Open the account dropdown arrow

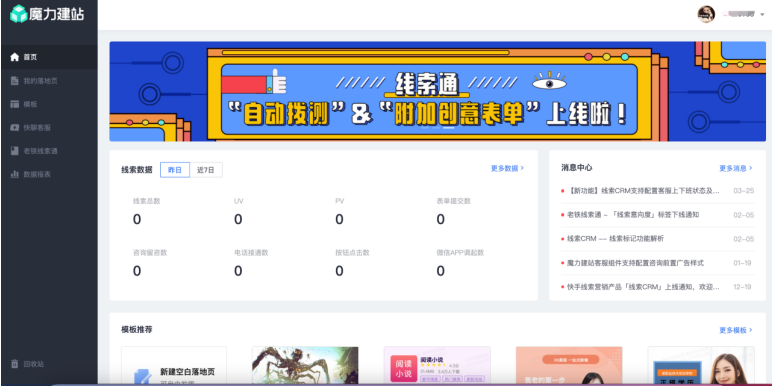pyautogui.click(x=762, y=15)
